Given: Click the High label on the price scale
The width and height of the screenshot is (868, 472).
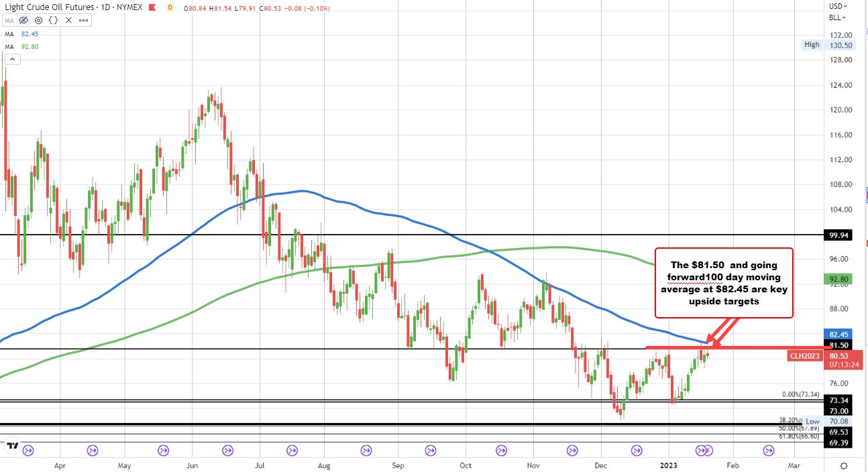Looking at the screenshot, I should tap(811, 44).
